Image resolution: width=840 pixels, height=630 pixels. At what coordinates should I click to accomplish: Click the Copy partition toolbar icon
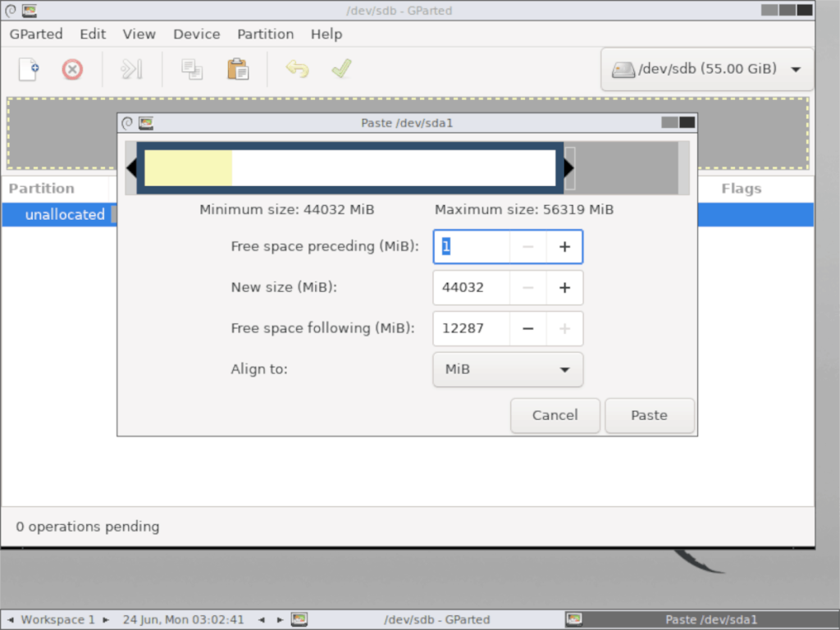click(192, 70)
